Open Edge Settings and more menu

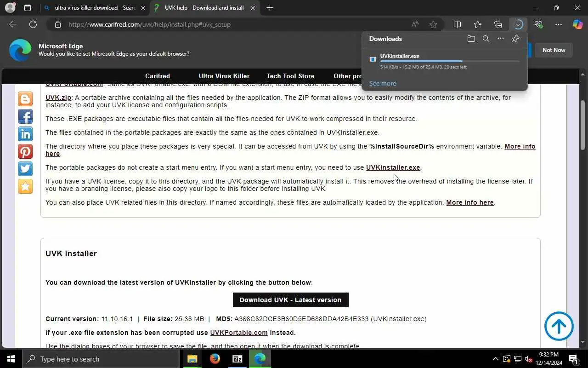click(x=559, y=24)
